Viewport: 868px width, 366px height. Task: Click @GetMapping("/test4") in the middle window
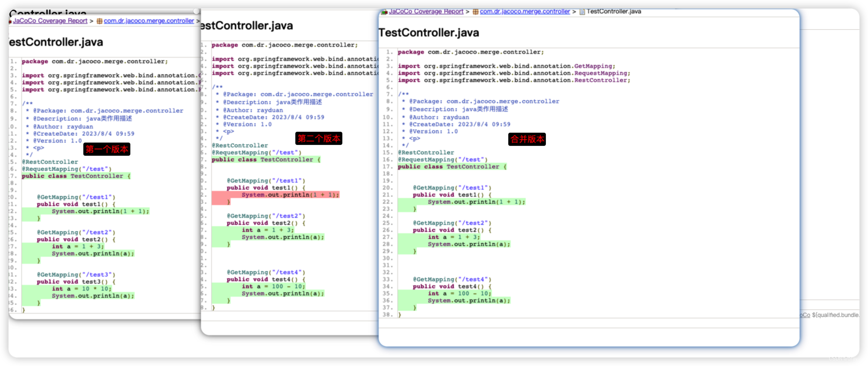pyautogui.click(x=266, y=273)
